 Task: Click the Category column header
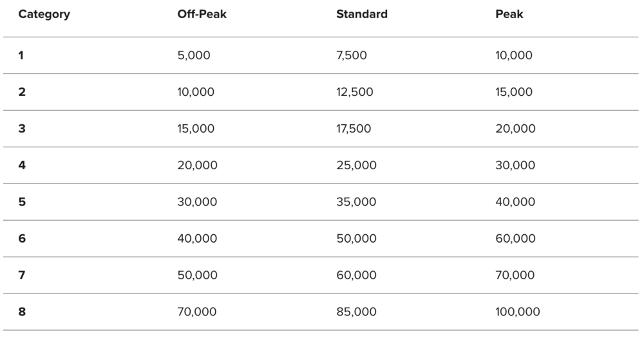(x=44, y=14)
